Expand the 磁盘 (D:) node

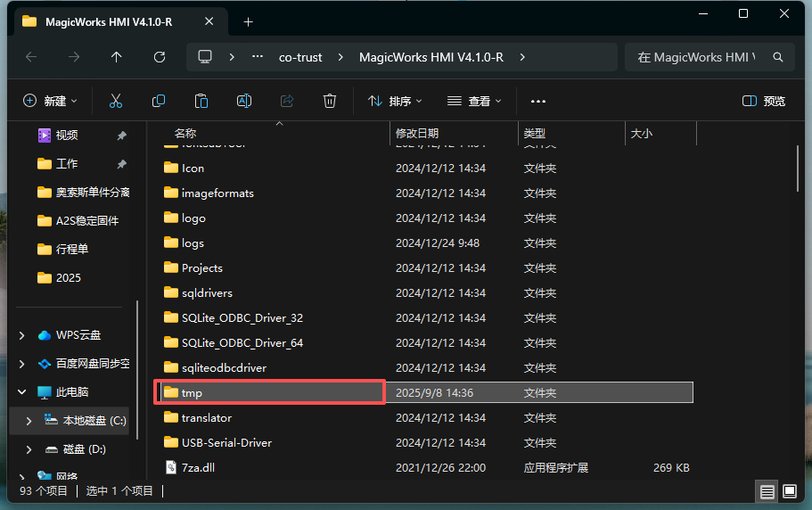click(x=29, y=449)
